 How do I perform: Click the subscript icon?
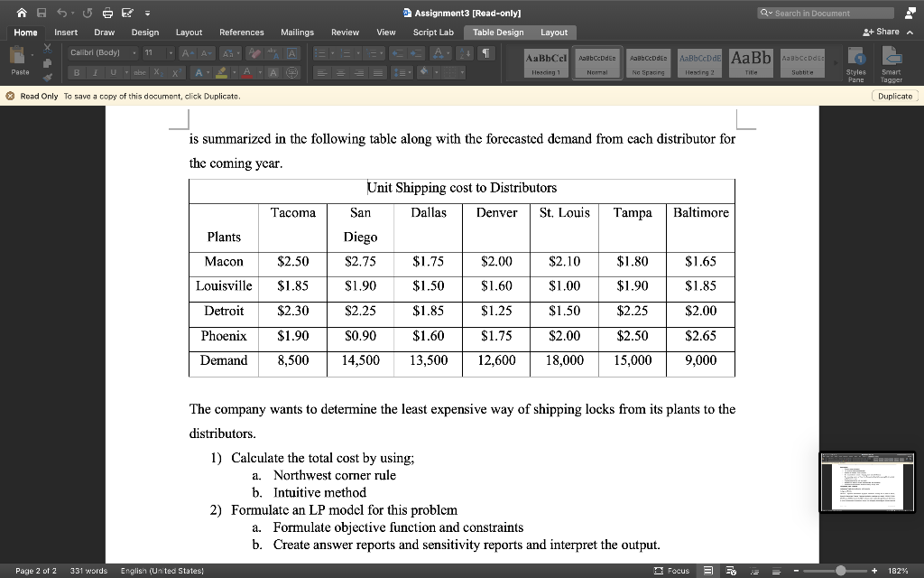coord(157,72)
